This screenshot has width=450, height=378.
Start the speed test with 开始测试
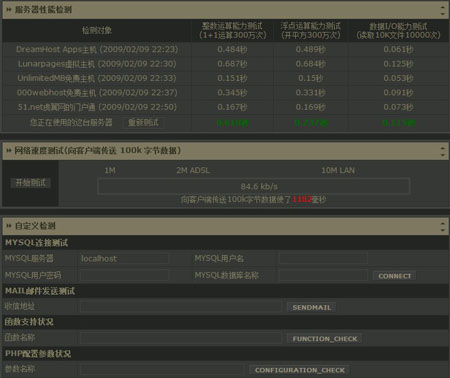point(31,182)
